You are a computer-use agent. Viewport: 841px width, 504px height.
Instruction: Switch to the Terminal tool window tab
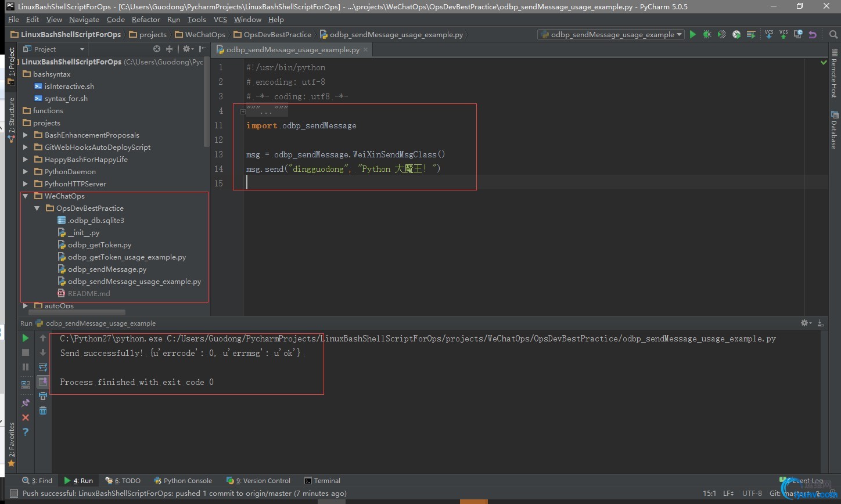tap(322, 481)
